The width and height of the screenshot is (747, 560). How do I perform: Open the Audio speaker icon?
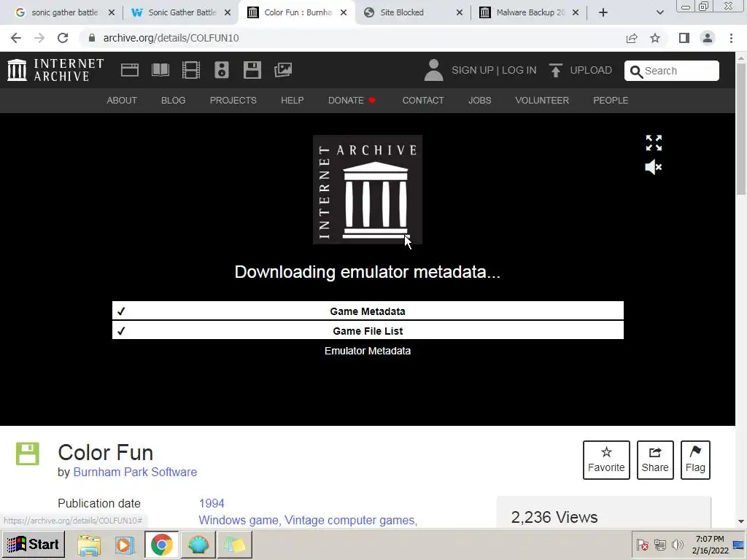222,70
